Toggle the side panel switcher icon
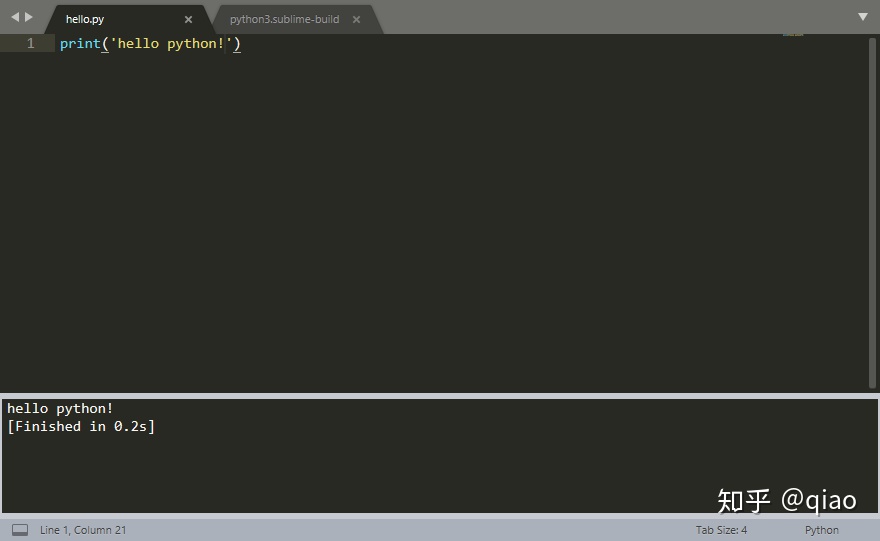 [x=20, y=530]
